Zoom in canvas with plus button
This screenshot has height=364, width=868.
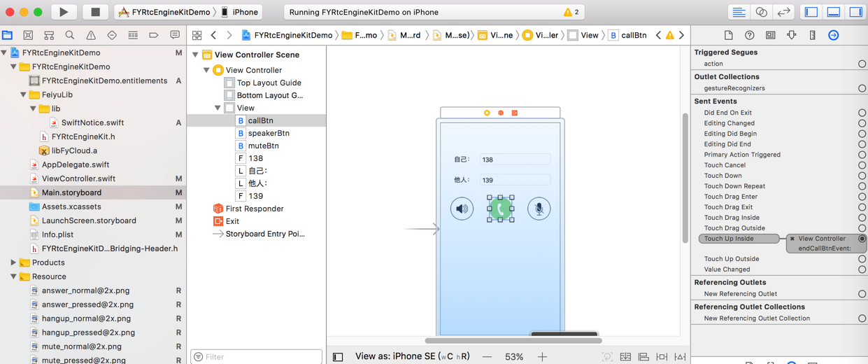pos(542,357)
